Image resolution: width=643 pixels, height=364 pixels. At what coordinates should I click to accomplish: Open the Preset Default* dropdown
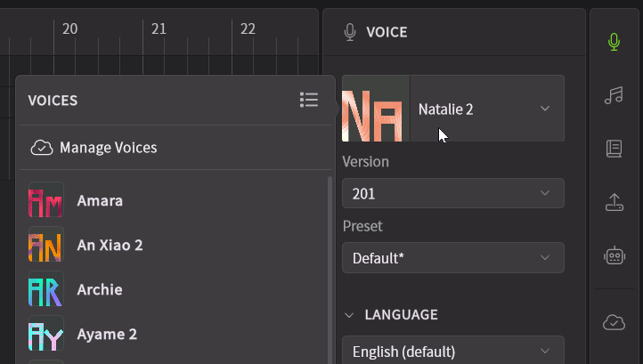[x=453, y=258]
